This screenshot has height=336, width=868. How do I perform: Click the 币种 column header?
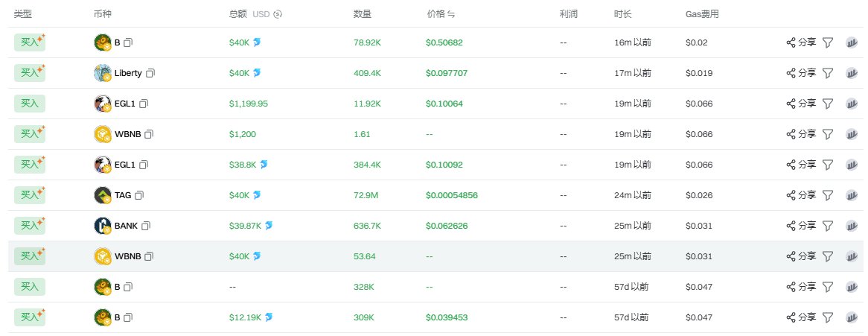point(103,14)
